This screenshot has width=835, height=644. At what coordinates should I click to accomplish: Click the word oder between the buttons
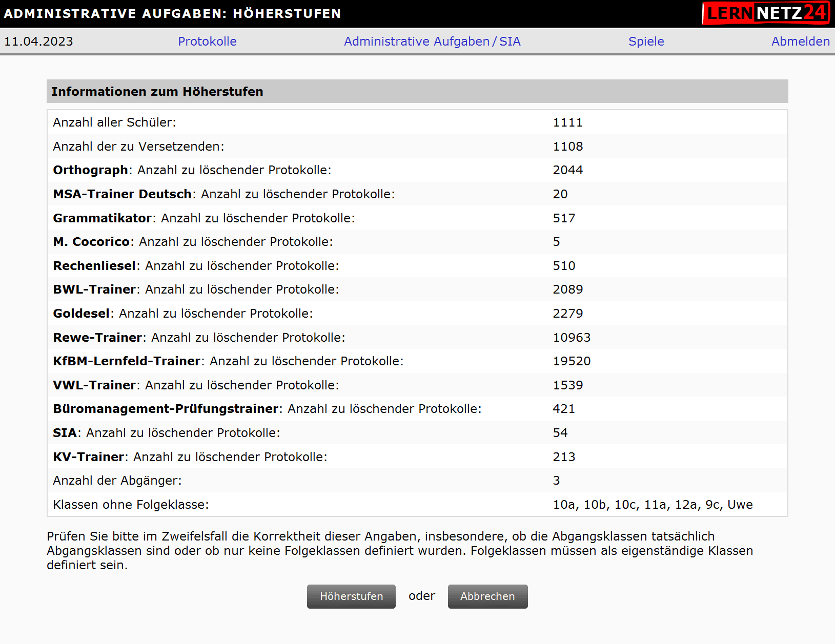pyautogui.click(x=422, y=596)
